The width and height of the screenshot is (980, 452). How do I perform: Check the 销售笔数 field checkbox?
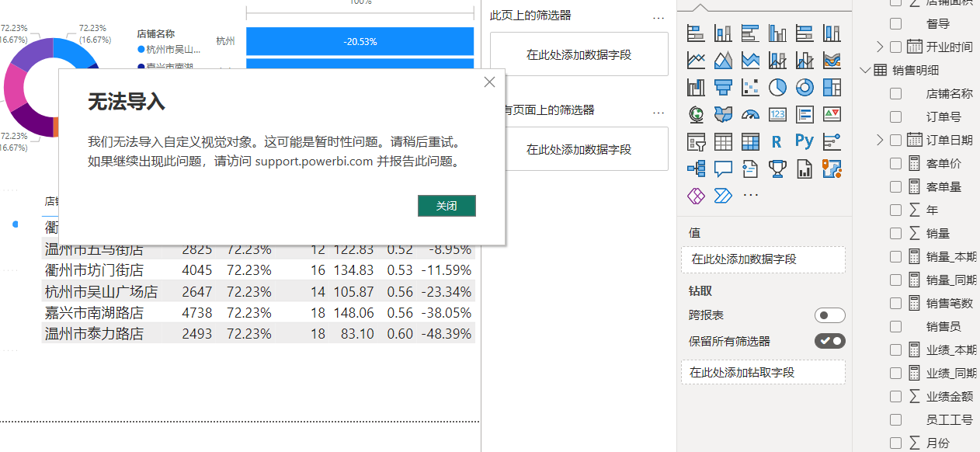coord(895,303)
